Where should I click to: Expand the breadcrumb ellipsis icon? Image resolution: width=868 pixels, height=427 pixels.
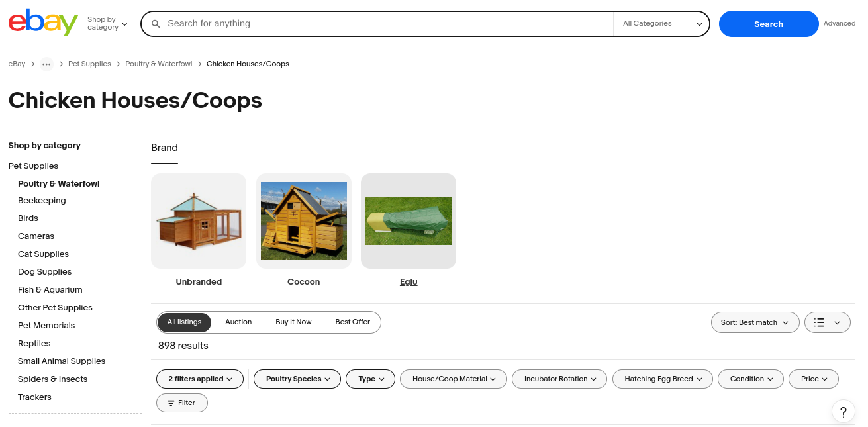(x=46, y=64)
